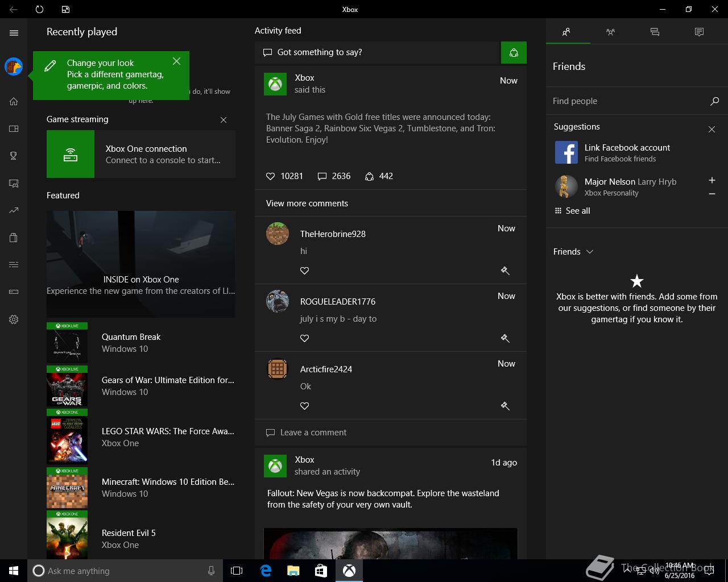This screenshot has width=728, height=582.
Task: Open Task View on taskbar
Action: click(237, 571)
